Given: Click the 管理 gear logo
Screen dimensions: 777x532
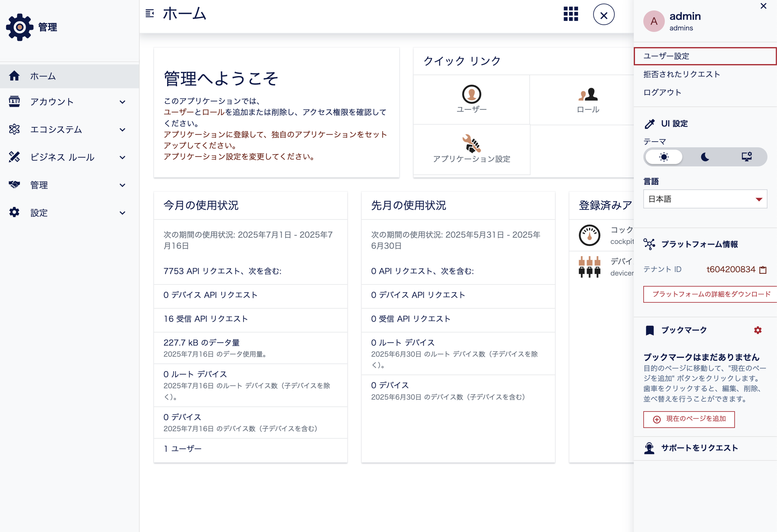Looking at the screenshot, I should tap(20, 27).
